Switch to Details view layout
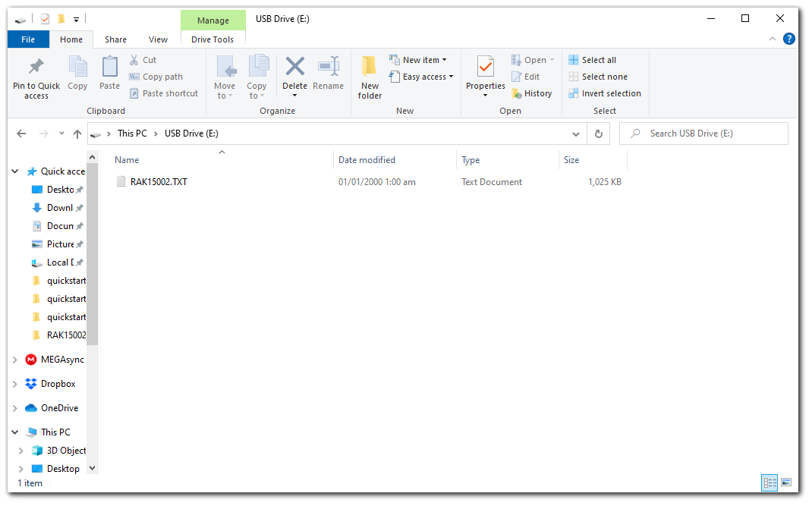812x506 pixels. (770, 482)
